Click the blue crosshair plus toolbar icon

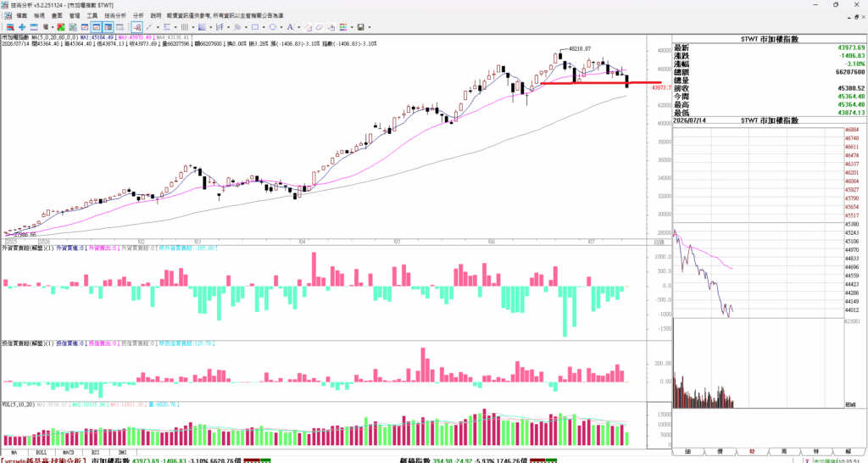click(22, 26)
